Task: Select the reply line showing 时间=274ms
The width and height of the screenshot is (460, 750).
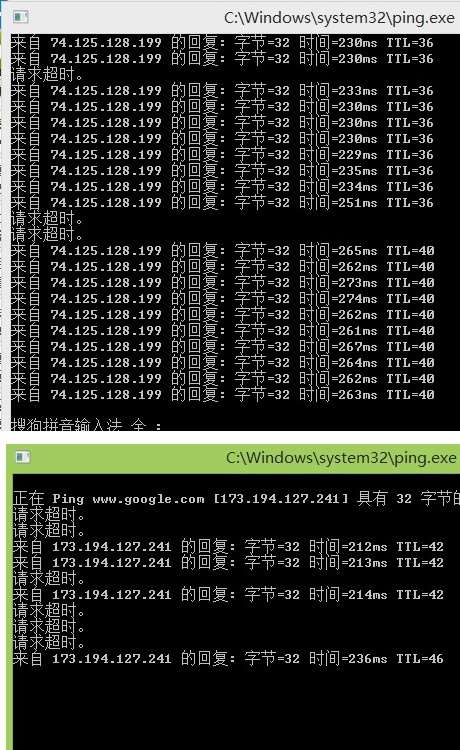Action: 222,298
